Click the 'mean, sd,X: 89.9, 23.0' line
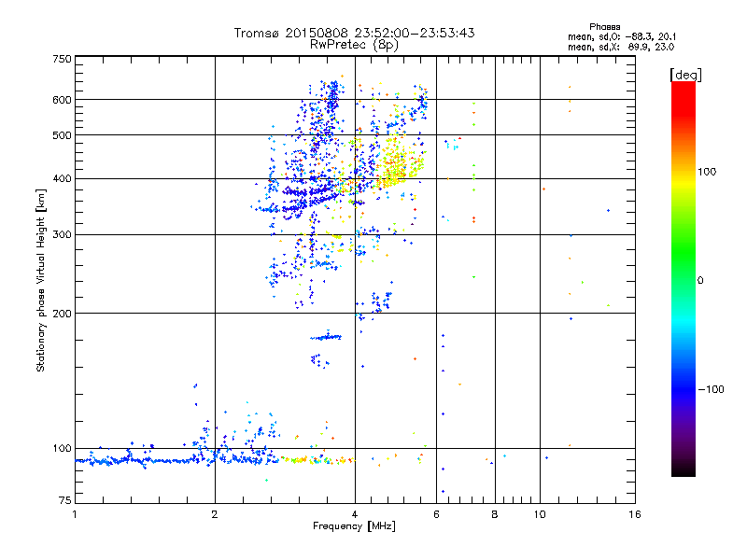This screenshot has width=747, height=560. tap(621, 47)
